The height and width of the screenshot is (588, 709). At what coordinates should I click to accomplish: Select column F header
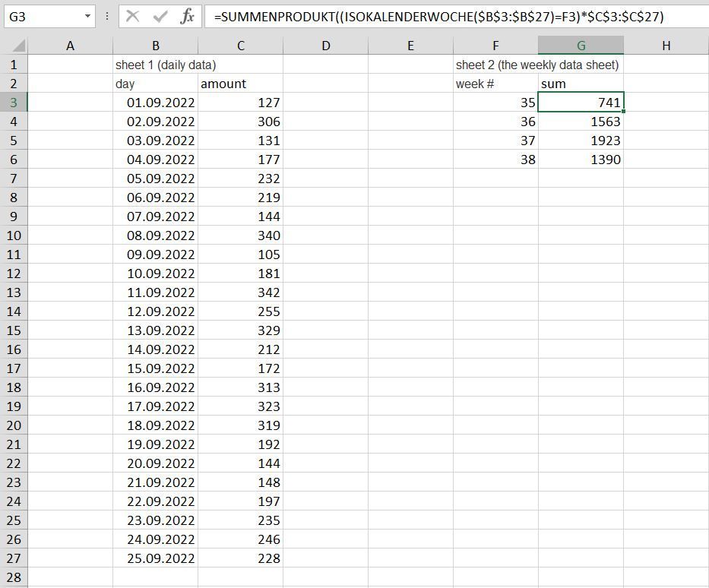495,46
